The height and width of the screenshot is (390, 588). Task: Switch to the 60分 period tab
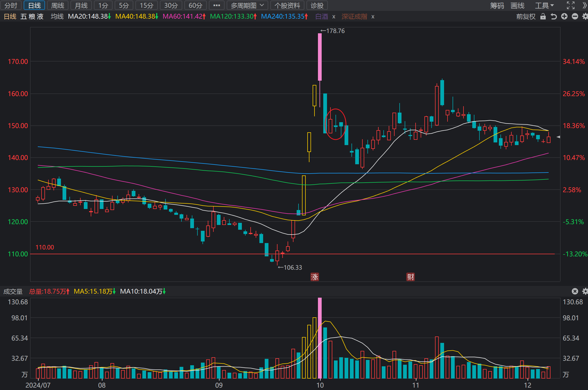(195, 5)
